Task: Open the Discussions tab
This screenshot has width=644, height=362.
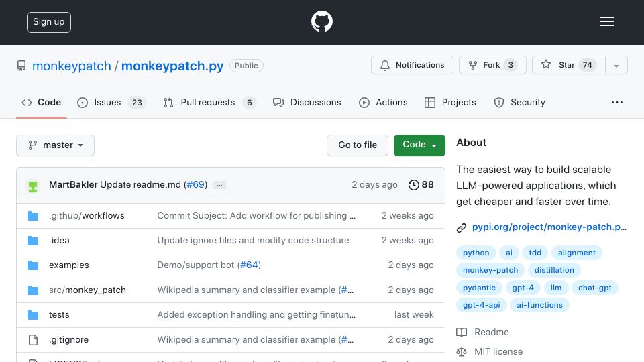Action: [307, 102]
